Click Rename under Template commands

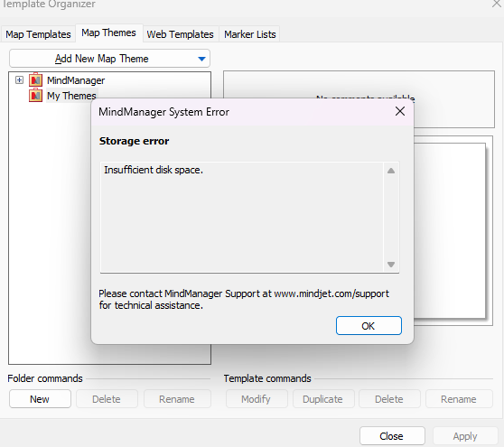(x=459, y=399)
